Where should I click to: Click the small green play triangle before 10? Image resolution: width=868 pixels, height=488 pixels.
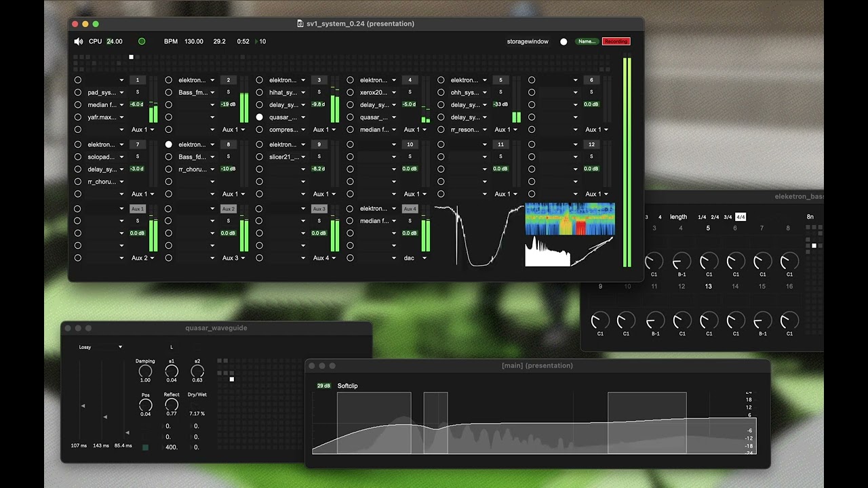coord(256,41)
